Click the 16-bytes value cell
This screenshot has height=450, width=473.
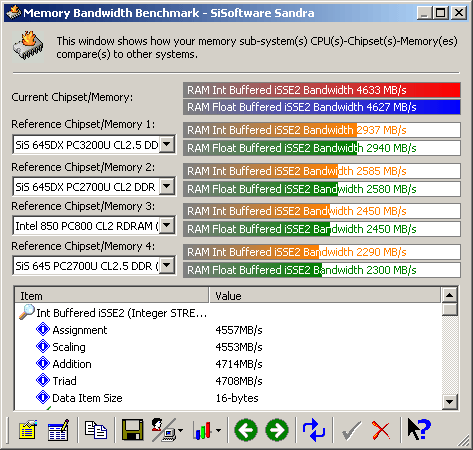(237, 398)
